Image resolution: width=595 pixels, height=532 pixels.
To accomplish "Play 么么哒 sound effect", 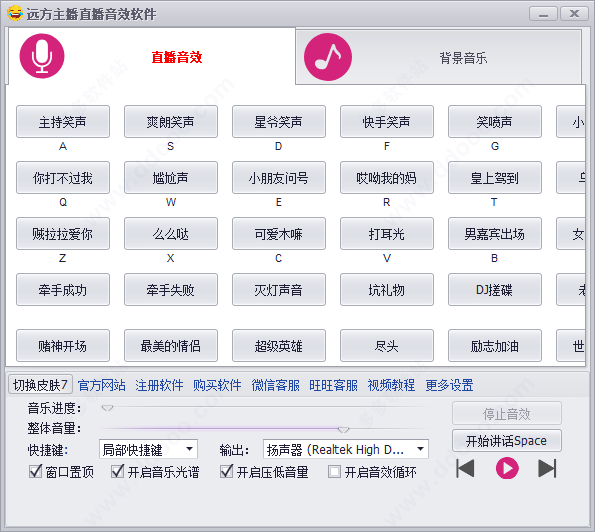I will point(171,234).
